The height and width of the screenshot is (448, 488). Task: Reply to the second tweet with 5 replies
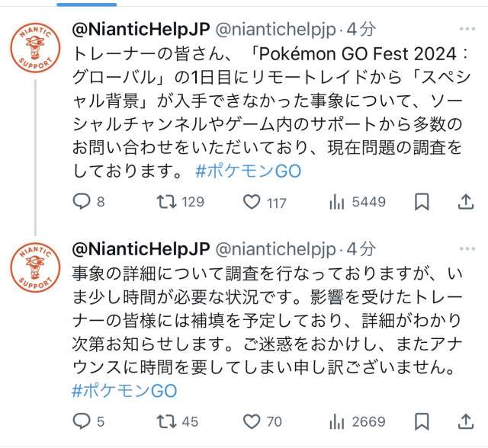click(x=81, y=421)
